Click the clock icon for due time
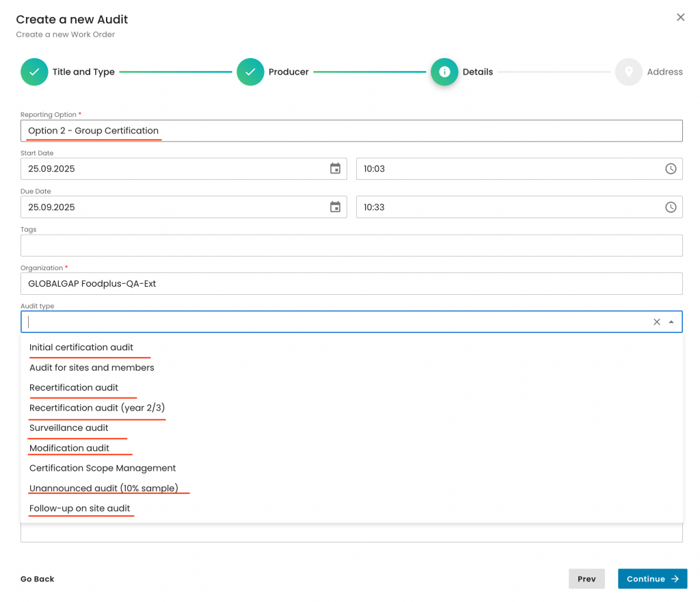 pyautogui.click(x=671, y=207)
